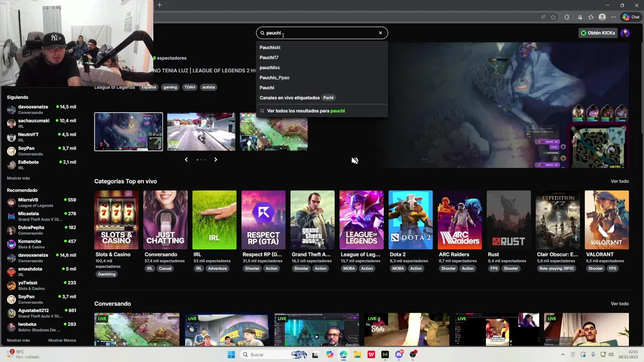Unmute the featured stream with speaker icon
Screen dimensions: 644x362
[355, 160]
